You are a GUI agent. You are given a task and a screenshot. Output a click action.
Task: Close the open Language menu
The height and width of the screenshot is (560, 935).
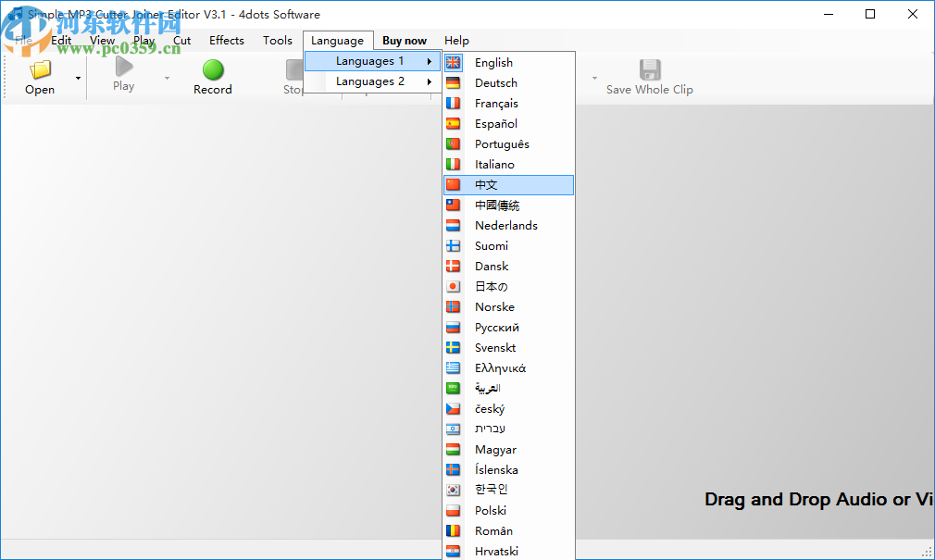click(338, 41)
